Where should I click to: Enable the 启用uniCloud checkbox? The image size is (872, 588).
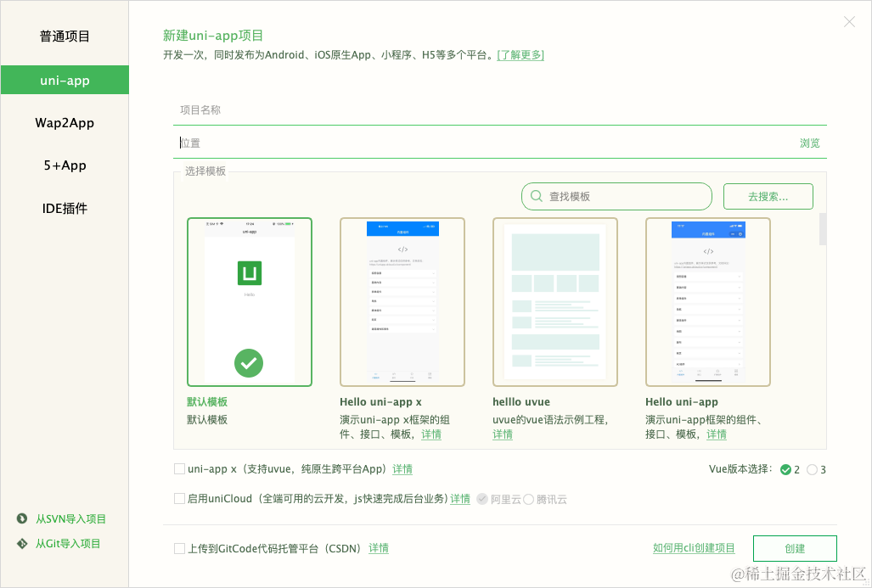click(x=179, y=498)
